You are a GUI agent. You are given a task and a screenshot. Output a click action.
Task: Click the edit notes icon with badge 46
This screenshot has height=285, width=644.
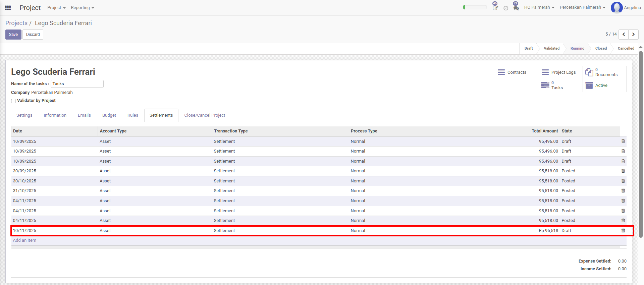(495, 8)
